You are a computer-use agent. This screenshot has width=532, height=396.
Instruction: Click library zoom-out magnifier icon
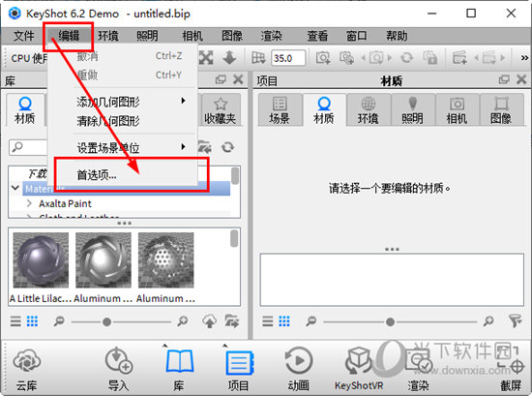click(x=59, y=320)
